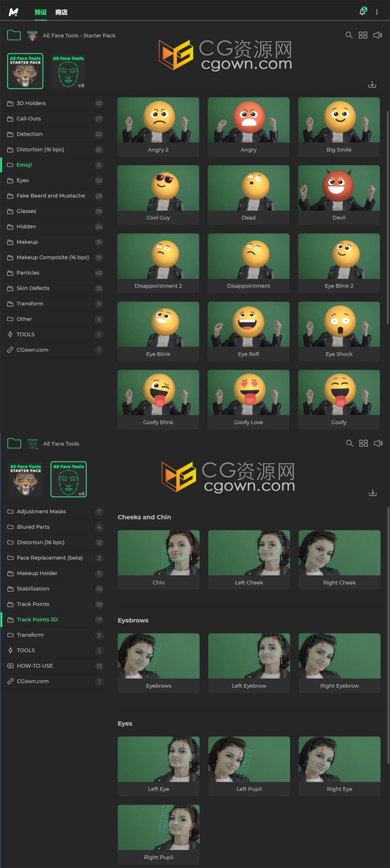
Task: Open Distortion (16 bpc) in Starter Pack list
Action: [x=53, y=150]
